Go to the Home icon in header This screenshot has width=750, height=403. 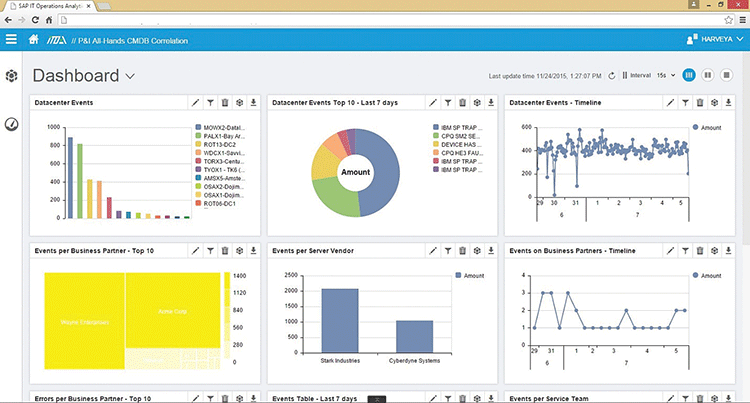35,40
